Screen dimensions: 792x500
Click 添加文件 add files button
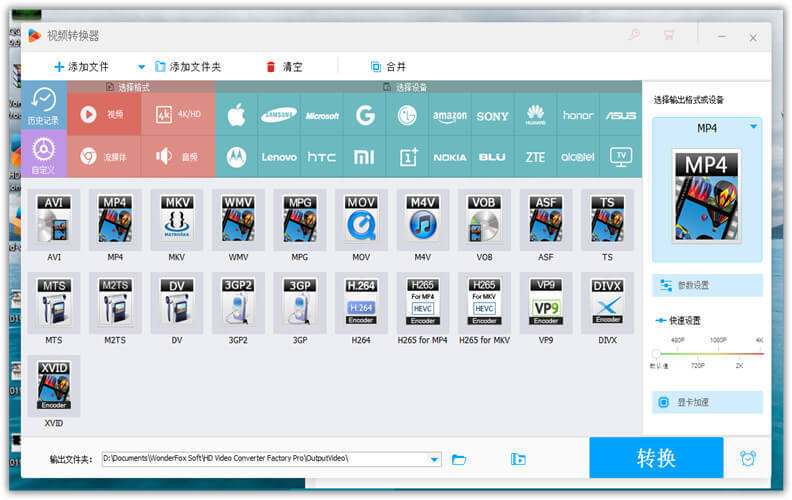point(81,67)
